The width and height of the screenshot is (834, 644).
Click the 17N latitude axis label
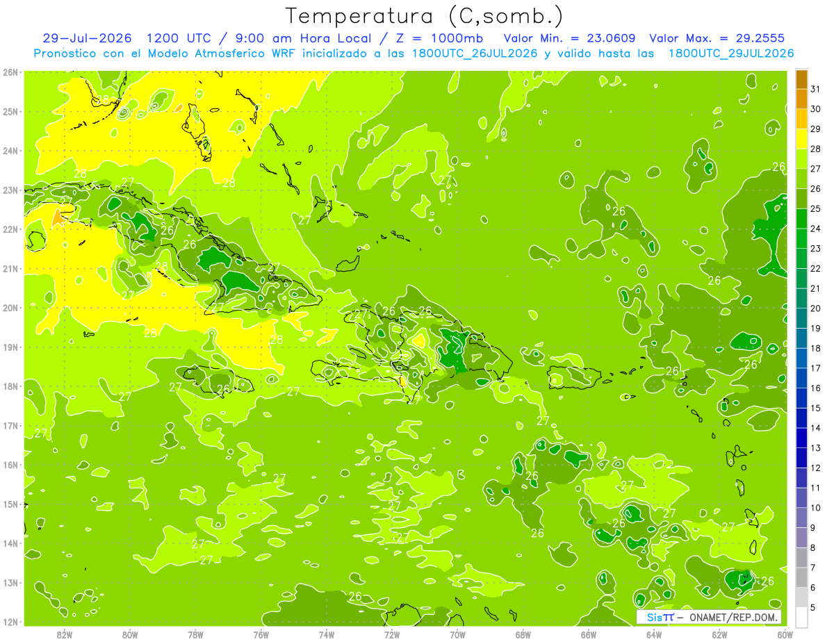(10, 425)
